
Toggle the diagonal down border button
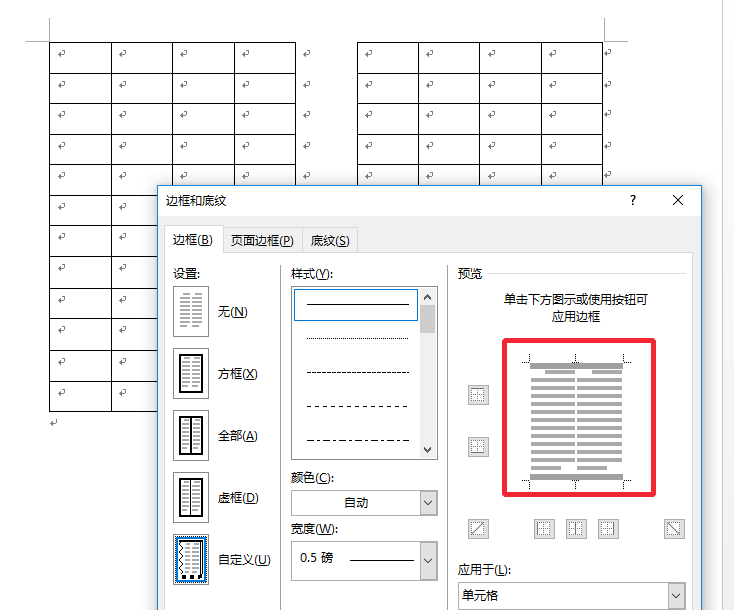[x=674, y=529]
